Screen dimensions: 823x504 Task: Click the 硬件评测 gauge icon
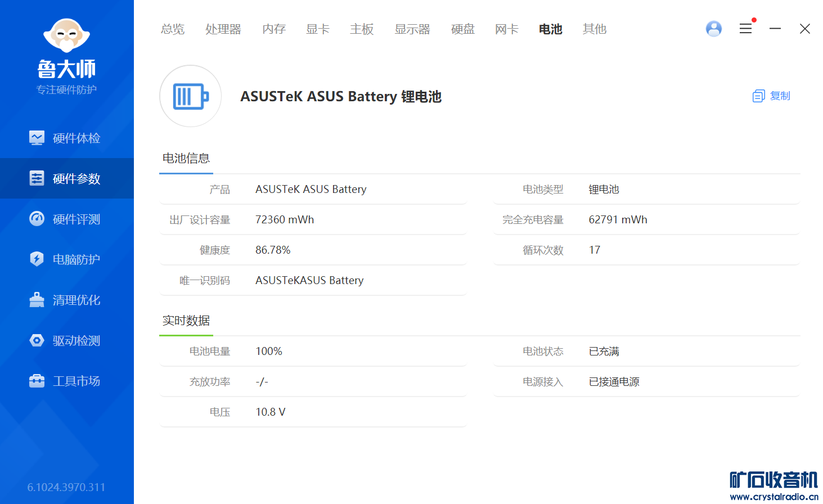tap(37, 219)
